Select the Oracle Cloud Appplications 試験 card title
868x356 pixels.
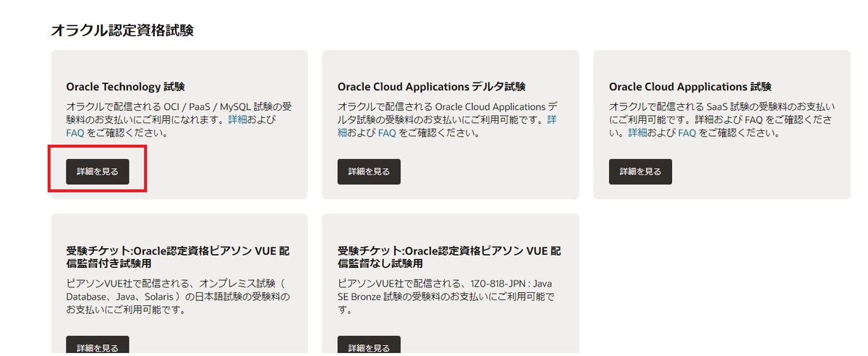[x=690, y=87]
